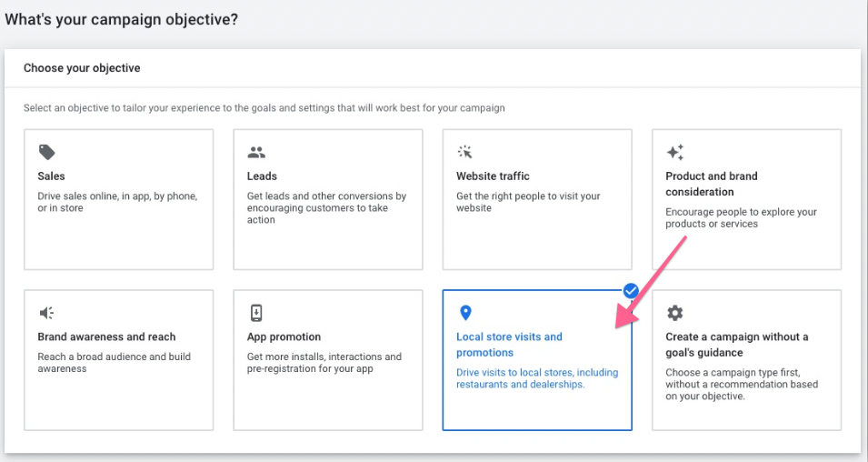Click the Brand awareness megaphone icon
The image size is (868, 462).
(x=46, y=313)
